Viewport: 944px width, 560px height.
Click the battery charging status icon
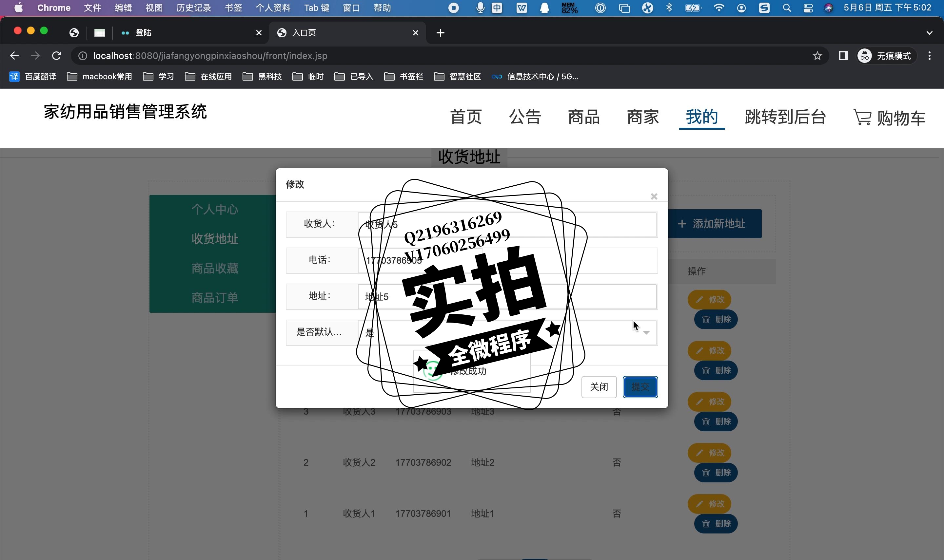[693, 8]
